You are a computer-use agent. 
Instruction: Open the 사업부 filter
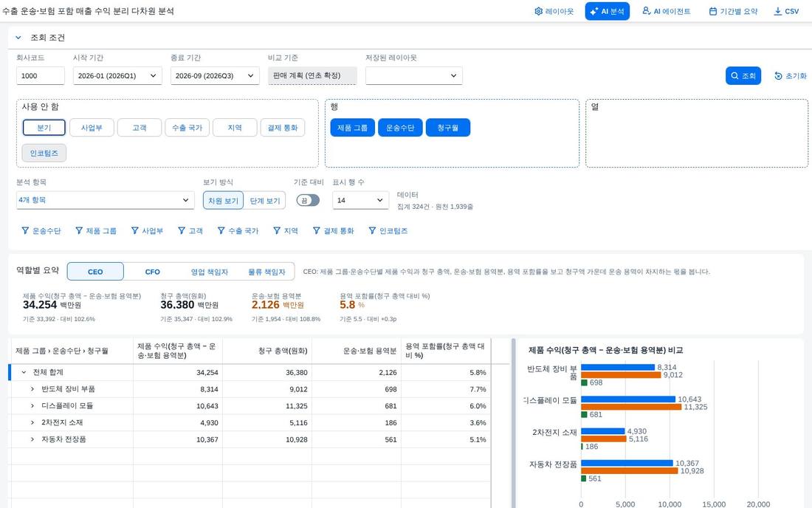147,230
